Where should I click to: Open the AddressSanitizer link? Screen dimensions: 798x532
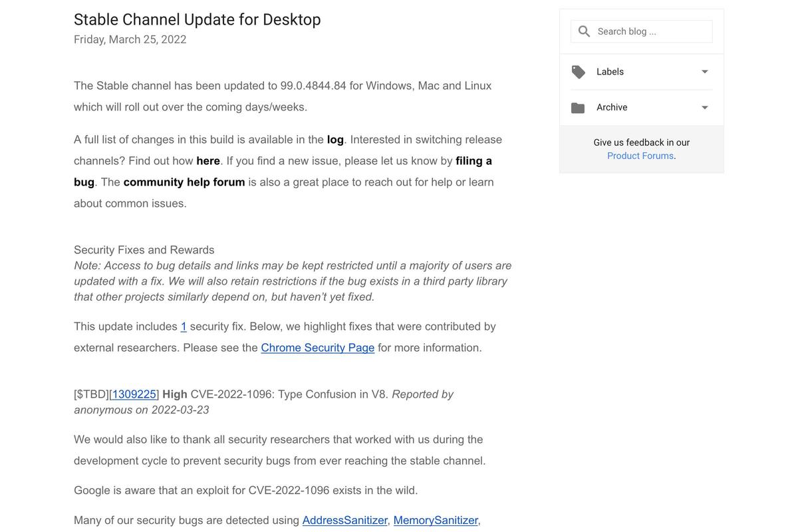tap(345, 520)
